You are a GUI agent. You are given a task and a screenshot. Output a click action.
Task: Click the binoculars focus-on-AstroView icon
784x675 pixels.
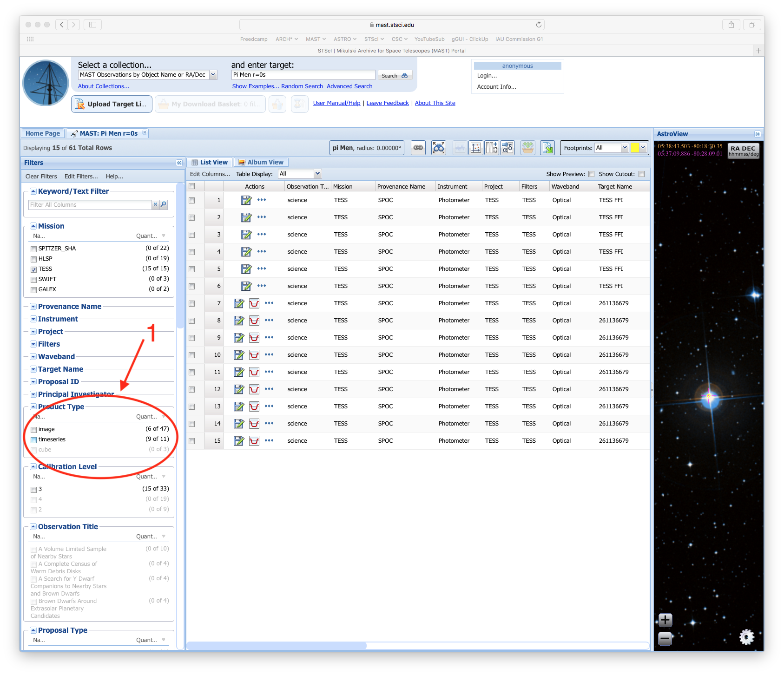[x=439, y=148]
